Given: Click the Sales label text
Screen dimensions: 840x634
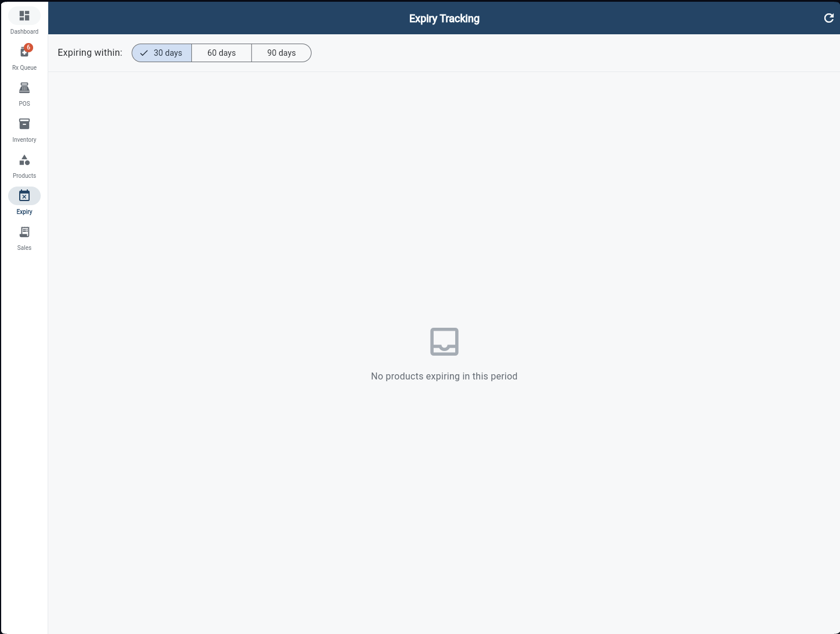Looking at the screenshot, I should pyautogui.click(x=24, y=248).
